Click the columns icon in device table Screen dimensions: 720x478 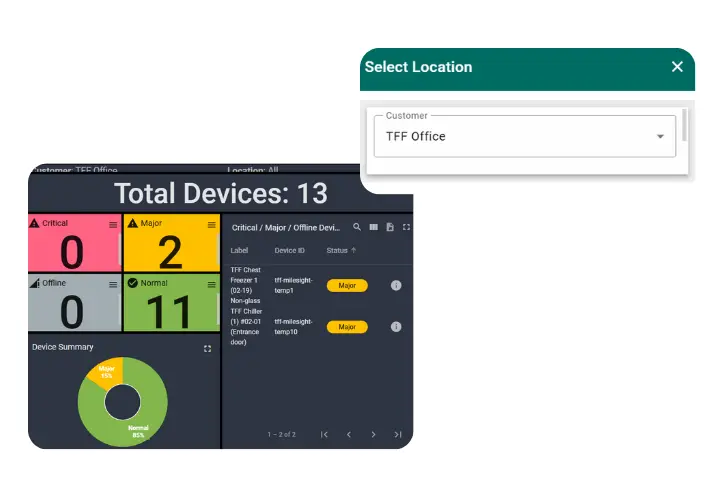click(x=373, y=228)
